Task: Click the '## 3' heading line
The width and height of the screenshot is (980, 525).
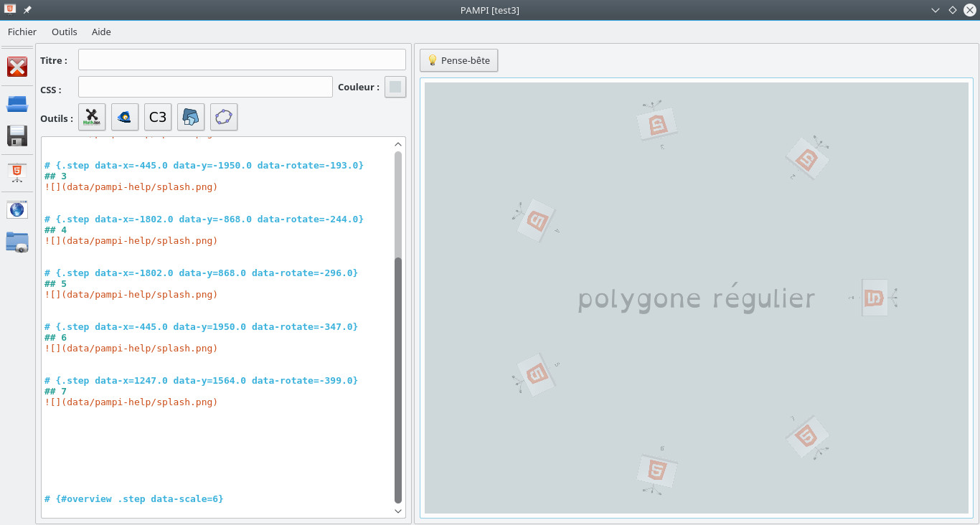Action: pyautogui.click(x=55, y=176)
